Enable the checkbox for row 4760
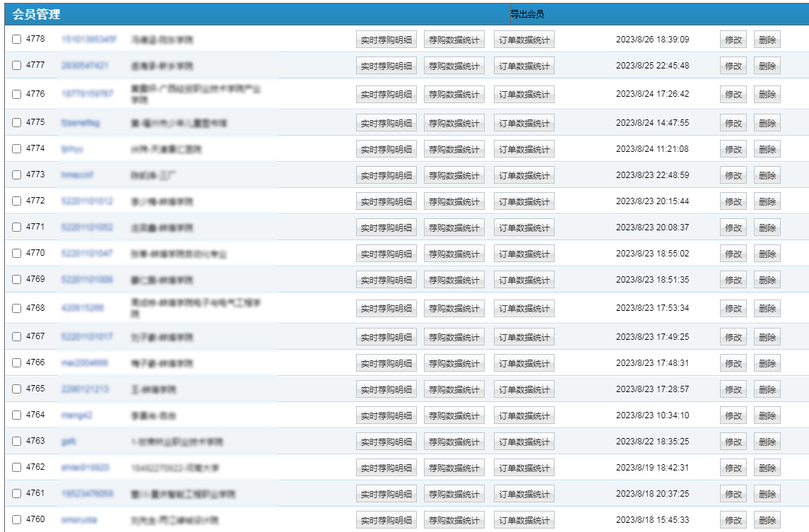This screenshot has height=532, width=809. click(17, 520)
